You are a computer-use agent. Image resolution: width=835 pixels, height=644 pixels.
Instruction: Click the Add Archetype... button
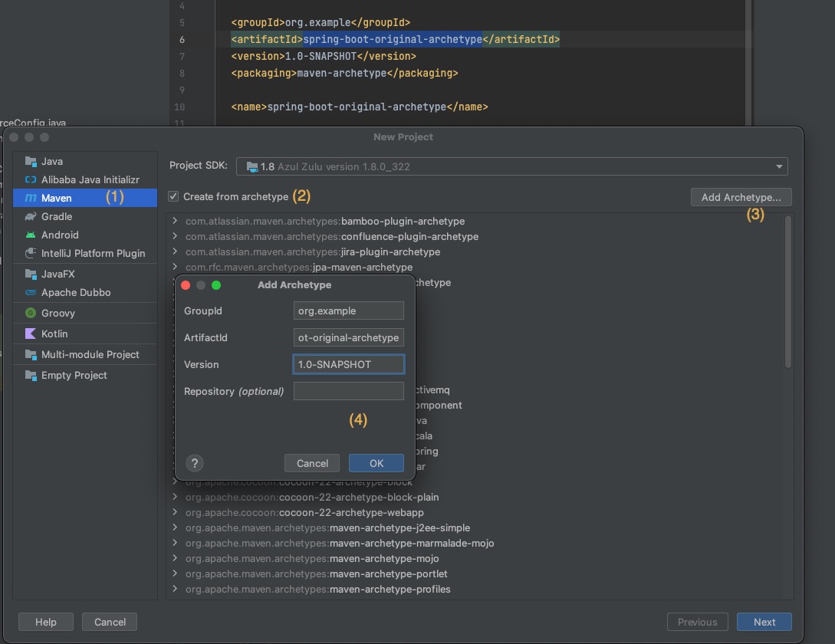[x=741, y=197]
